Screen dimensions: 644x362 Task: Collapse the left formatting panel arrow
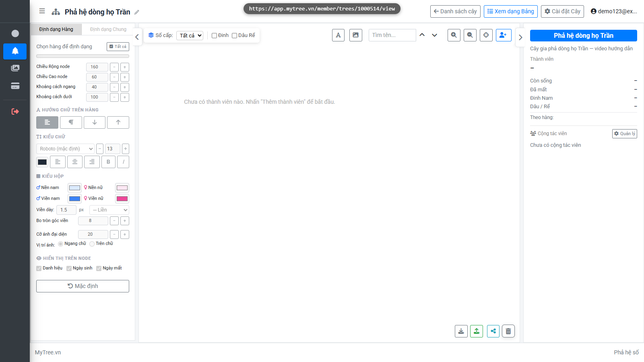pyautogui.click(x=137, y=37)
